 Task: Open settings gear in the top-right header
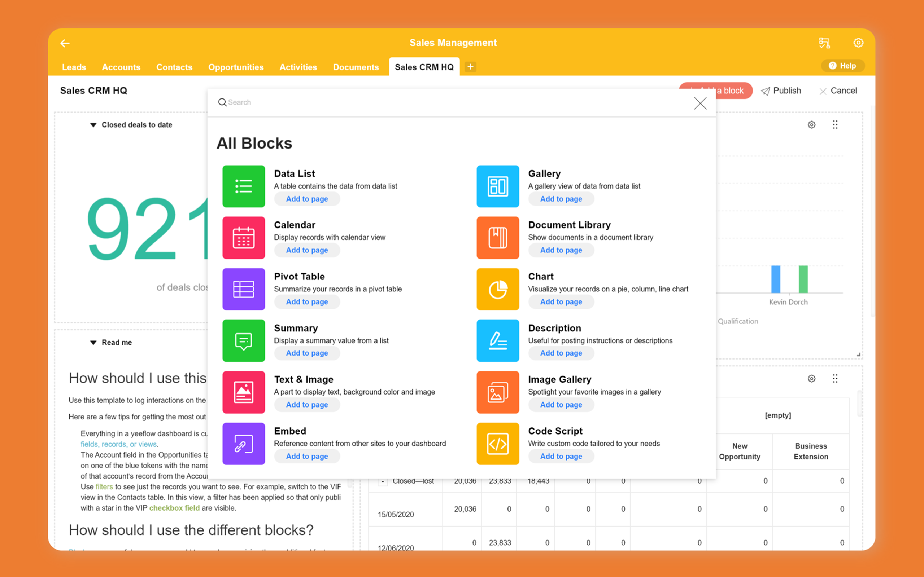coord(858,43)
